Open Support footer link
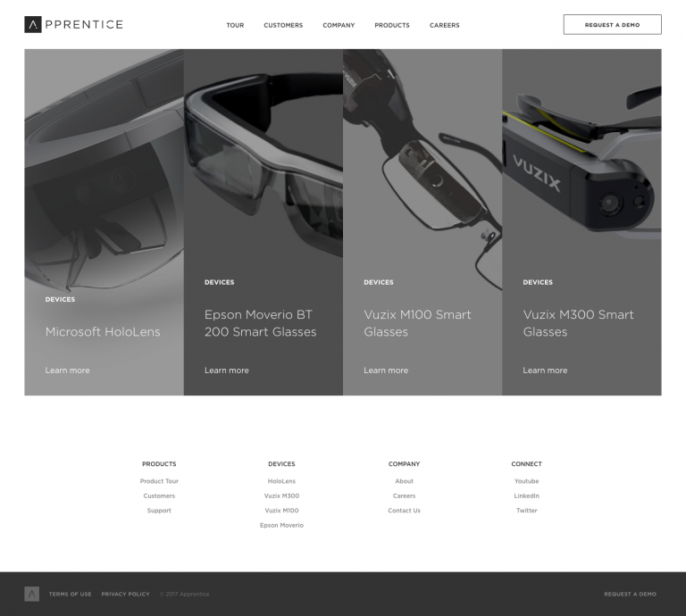 pos(159,510)
